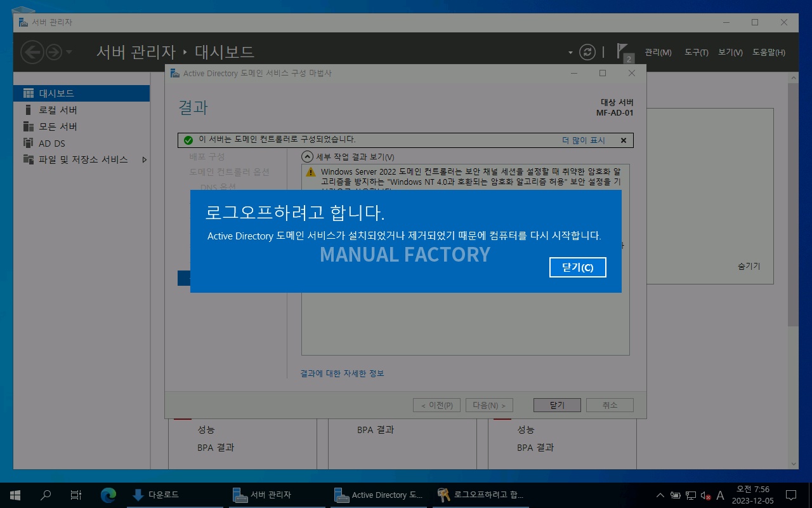This screenshot has width=812, height=508.
Task: Switch to 서버 관리자 taskbar item
Action: click(x=277, y=495)
